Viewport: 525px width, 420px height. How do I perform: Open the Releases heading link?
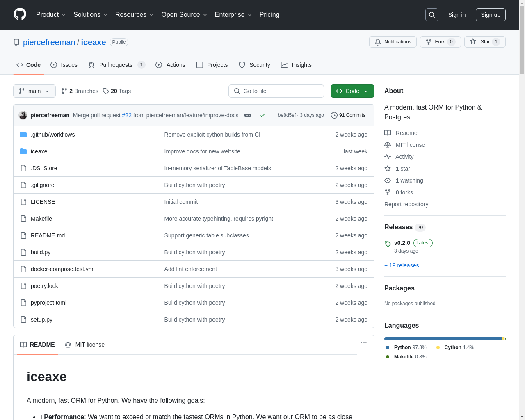(404, 227)
